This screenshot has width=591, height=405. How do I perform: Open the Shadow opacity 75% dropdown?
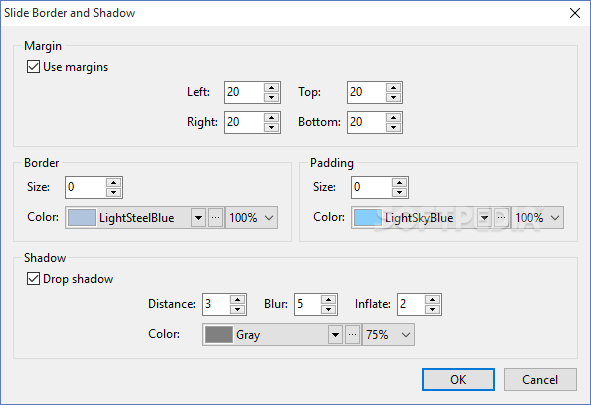(x=389, y=335)
